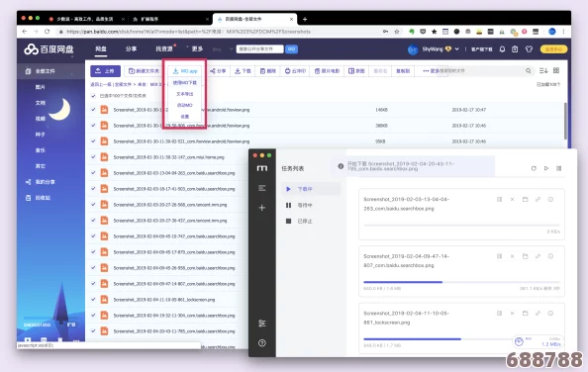Image resolution: width=588 pixels, height=372 pixels.
Task: Copy link of the 13-04-04-263 task
Action: tap(538, 199)
